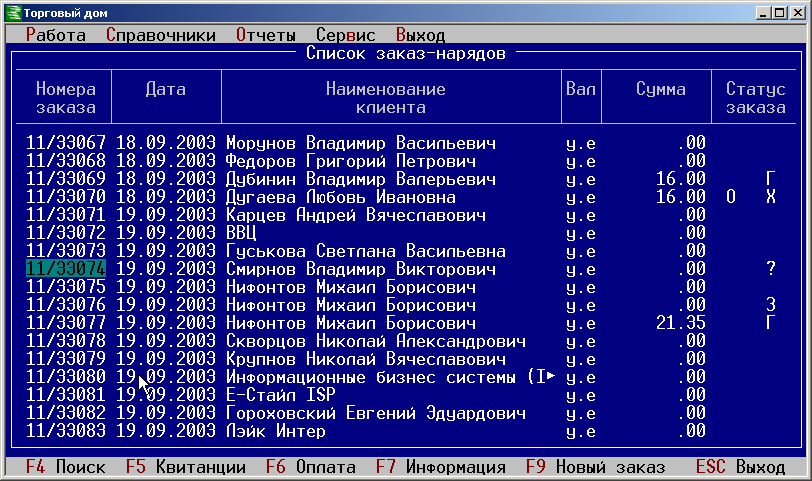Select order number 11/33081

pyautogui.click(x=66, y=395)
